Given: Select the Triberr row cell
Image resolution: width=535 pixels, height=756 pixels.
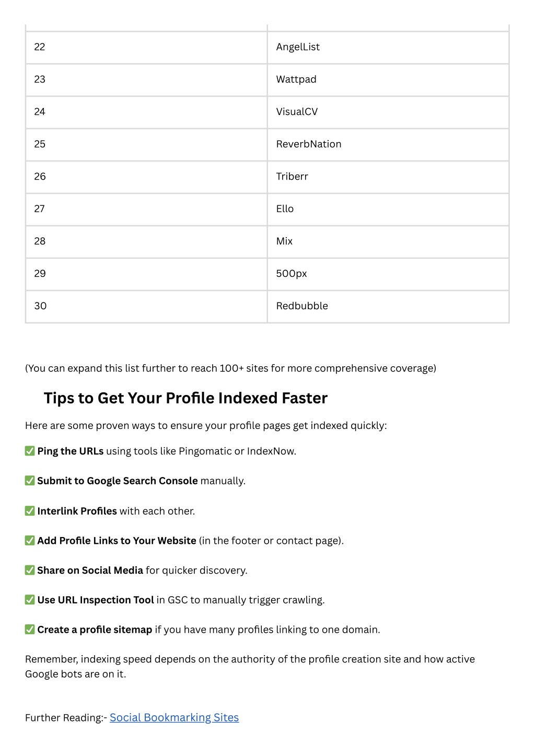Looking at the screenshot, I should click(x=388, y=177).
